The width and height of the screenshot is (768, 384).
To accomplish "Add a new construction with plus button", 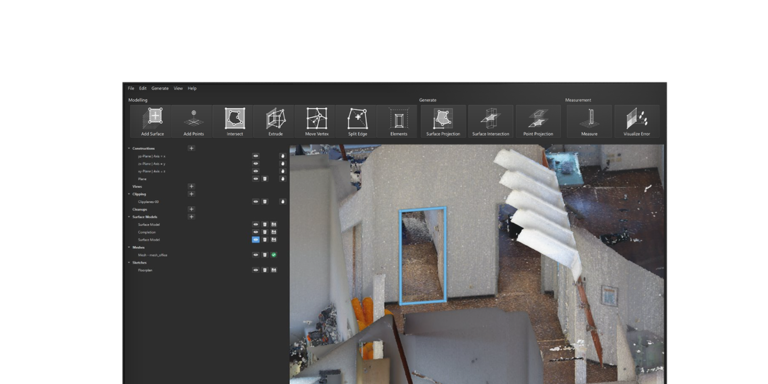I will tap(192, 148).
